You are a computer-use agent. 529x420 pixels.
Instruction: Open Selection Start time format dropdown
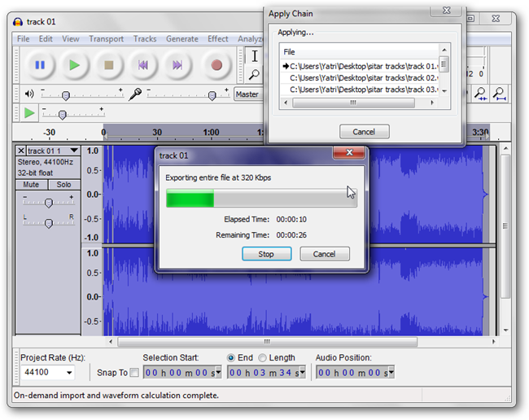pos(218,373)
